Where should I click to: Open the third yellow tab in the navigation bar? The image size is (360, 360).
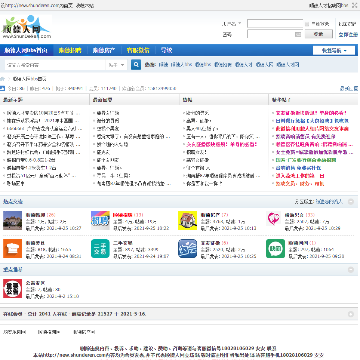(138, 50)
